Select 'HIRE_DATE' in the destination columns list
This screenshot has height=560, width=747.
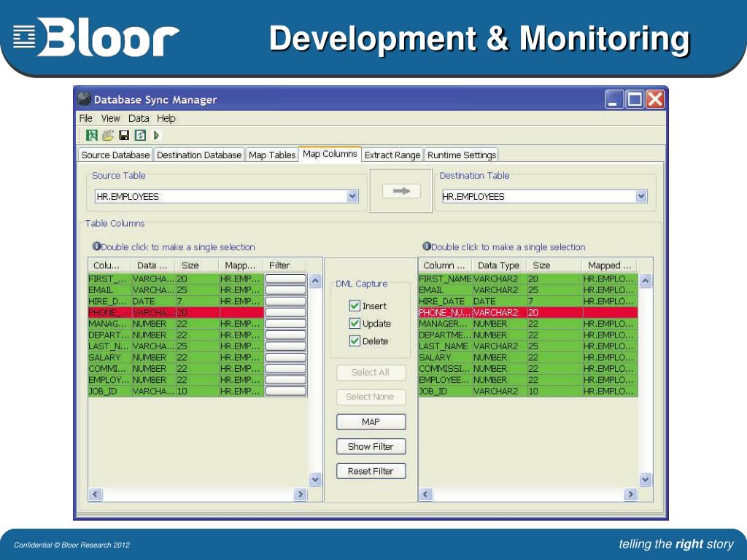[x=445, y=301]
